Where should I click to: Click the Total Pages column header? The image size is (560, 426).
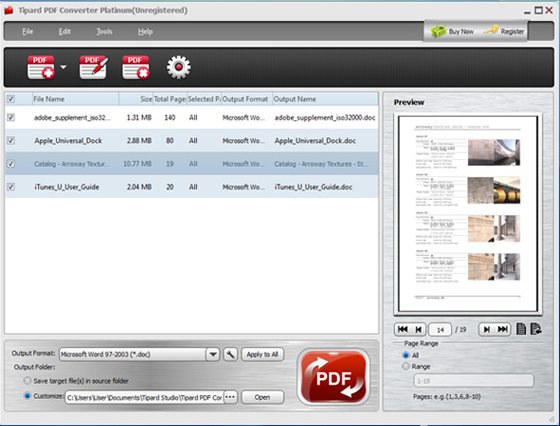170,99
